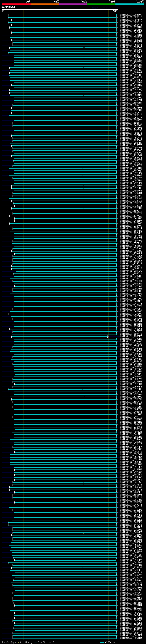
Task: Open hit UniRef100_P18025
Action: 131,40
